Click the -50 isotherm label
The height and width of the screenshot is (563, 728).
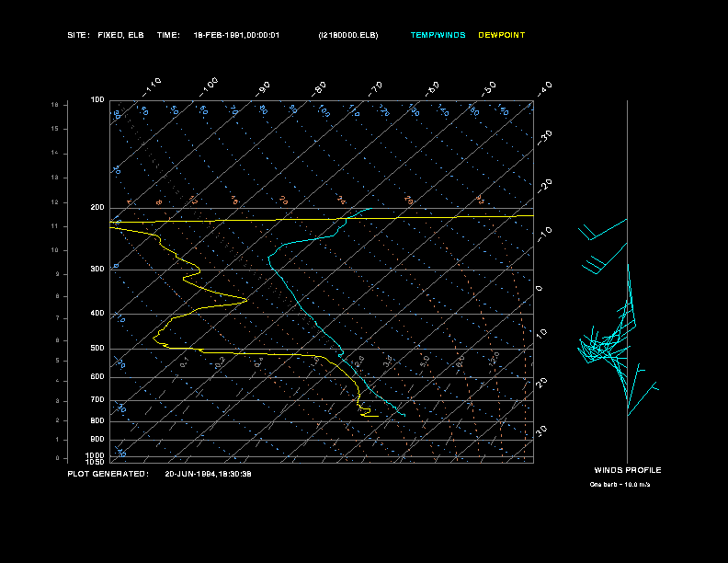488,89
